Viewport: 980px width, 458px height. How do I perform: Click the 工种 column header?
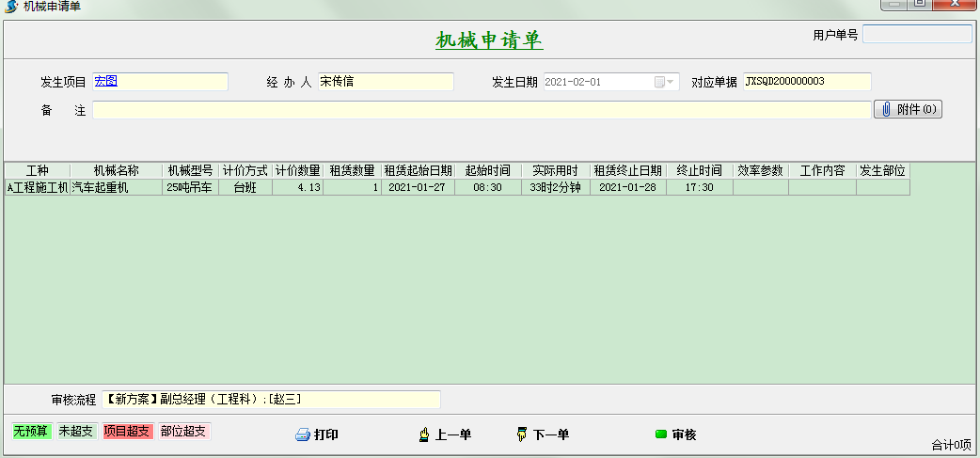[x=37, y=170]
